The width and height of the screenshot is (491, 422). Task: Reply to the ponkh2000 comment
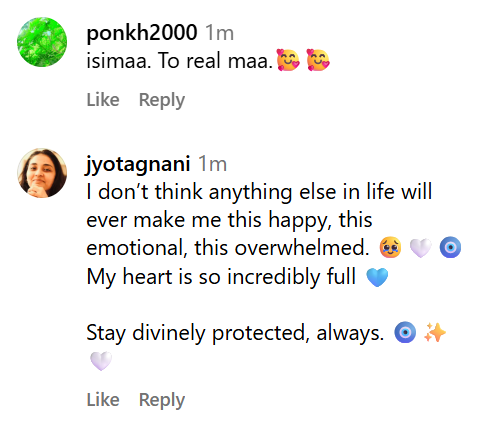[x=162, y=100]
